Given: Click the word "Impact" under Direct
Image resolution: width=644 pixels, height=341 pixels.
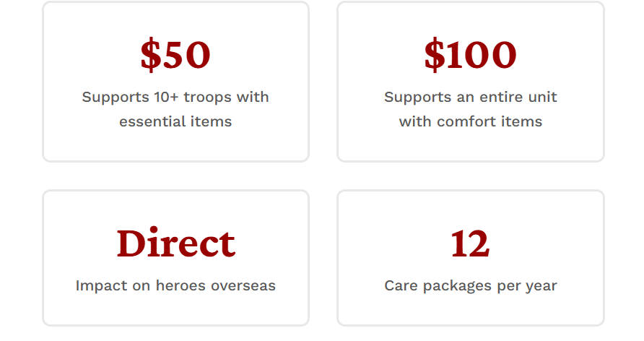Looking at the screenshot, I should point(97,285).
